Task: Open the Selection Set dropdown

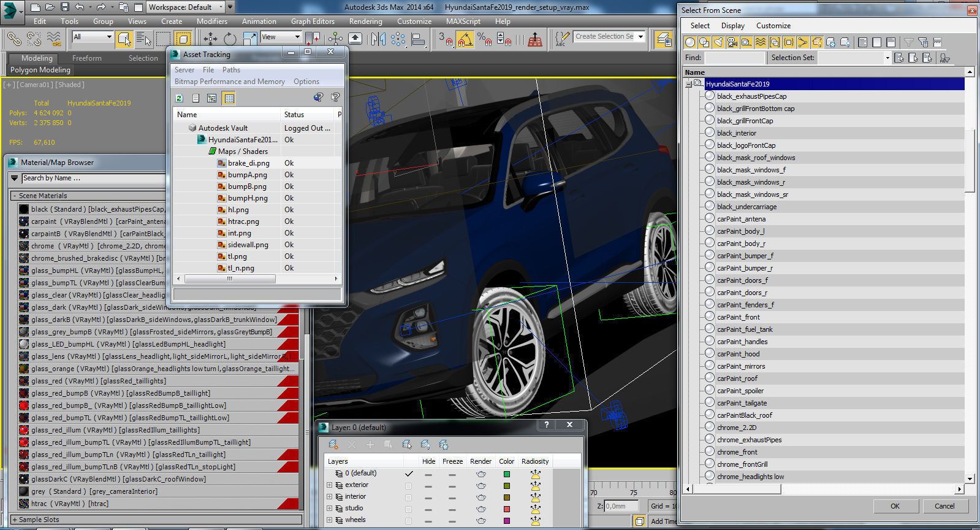Action: point(886,58)
